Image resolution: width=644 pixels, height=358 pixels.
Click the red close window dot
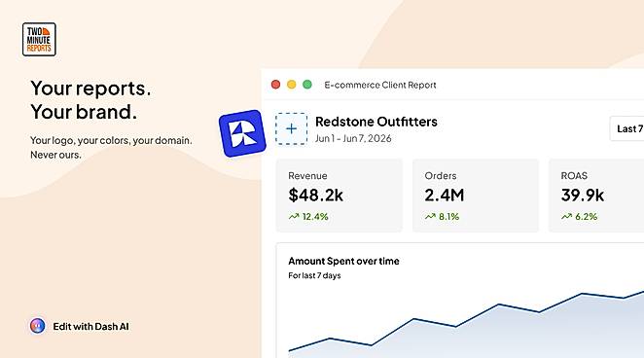(x=275, y=85)
